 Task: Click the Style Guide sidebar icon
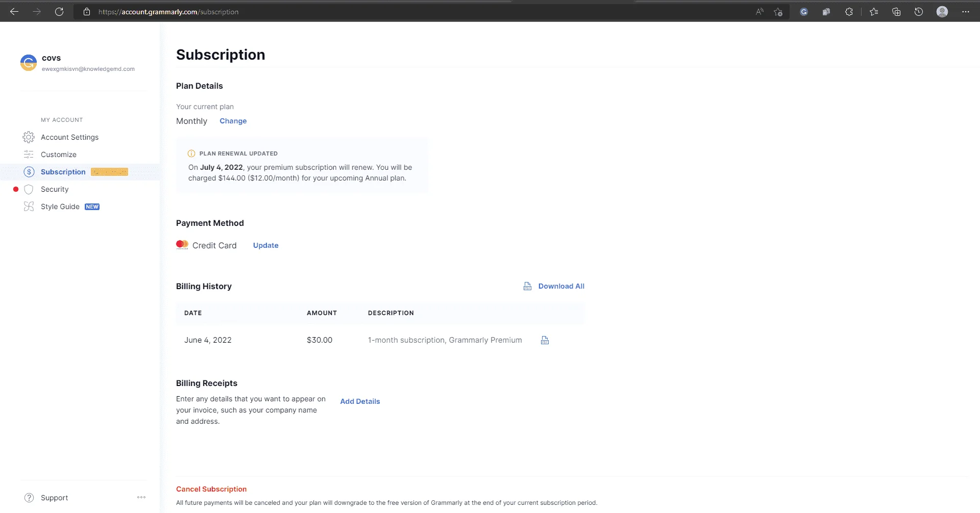pos(29,207)
